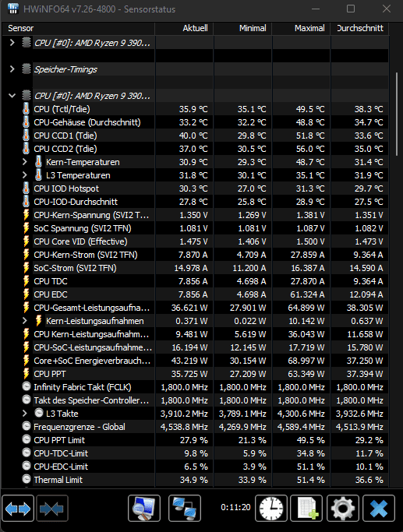Click clock icon of Frequenzgrenze - Global
Image resolution: width=403 pixels, height=532 pixels.
click(27, 426)
